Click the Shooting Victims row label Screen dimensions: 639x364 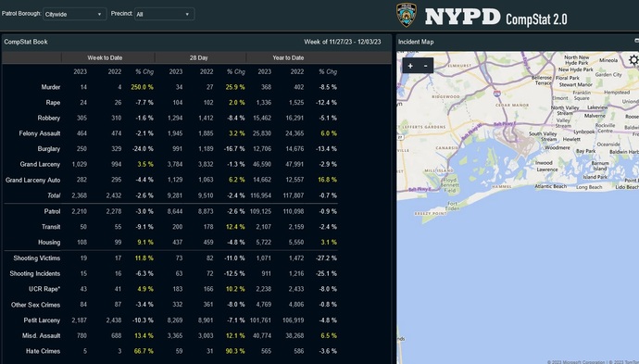37,258
